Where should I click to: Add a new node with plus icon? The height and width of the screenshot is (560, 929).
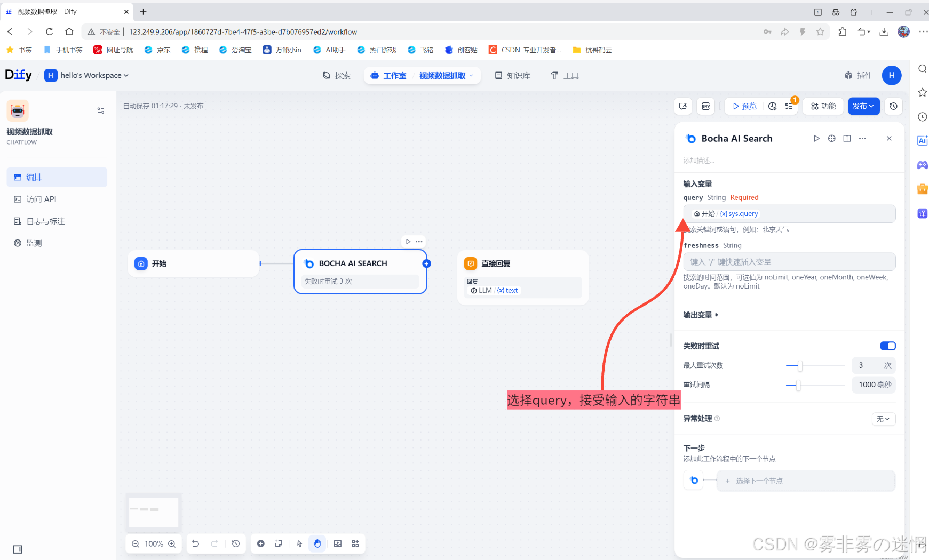261,543
